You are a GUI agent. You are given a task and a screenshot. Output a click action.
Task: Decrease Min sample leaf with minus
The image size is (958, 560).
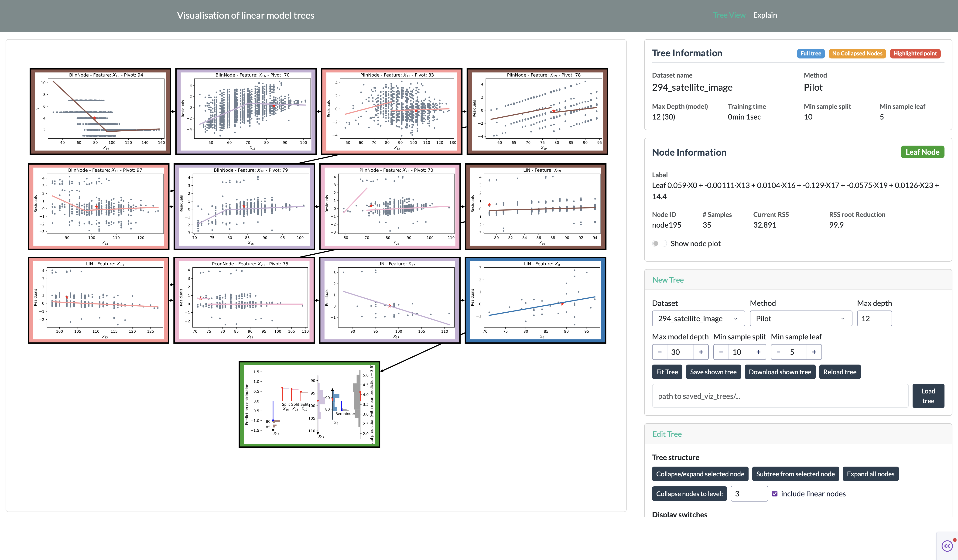coord(778,352)
